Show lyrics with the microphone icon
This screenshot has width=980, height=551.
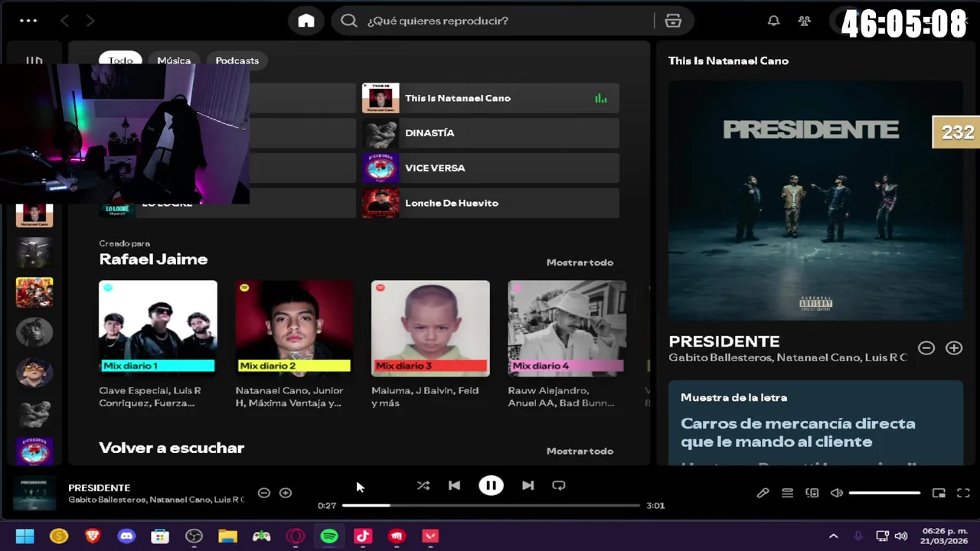pos(763,493)
